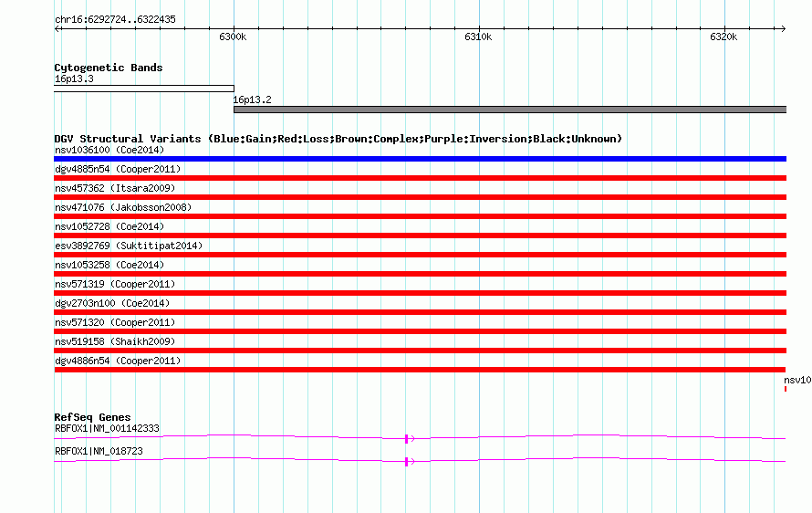Select the esv3892769 (Suktitipat2014) label
This screenshot has height=513, width=812.
click(x=129, y=246)
